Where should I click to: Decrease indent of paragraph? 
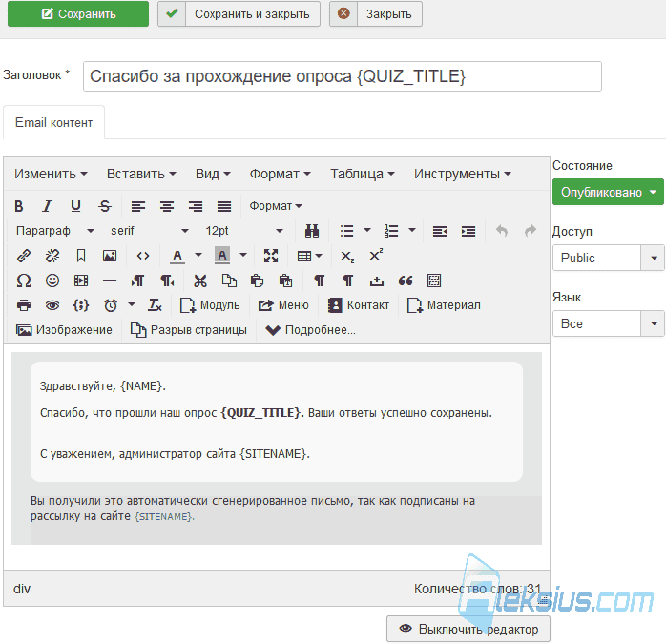point(440,231)
